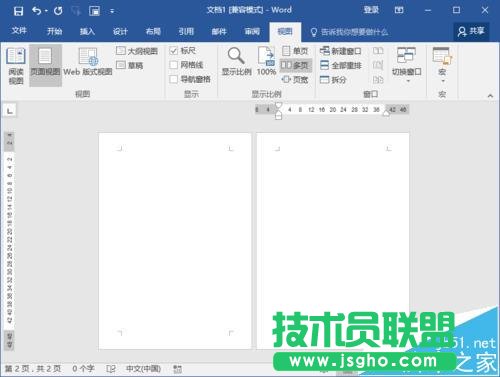Click synchronous scrolling icon

(378, 65)
